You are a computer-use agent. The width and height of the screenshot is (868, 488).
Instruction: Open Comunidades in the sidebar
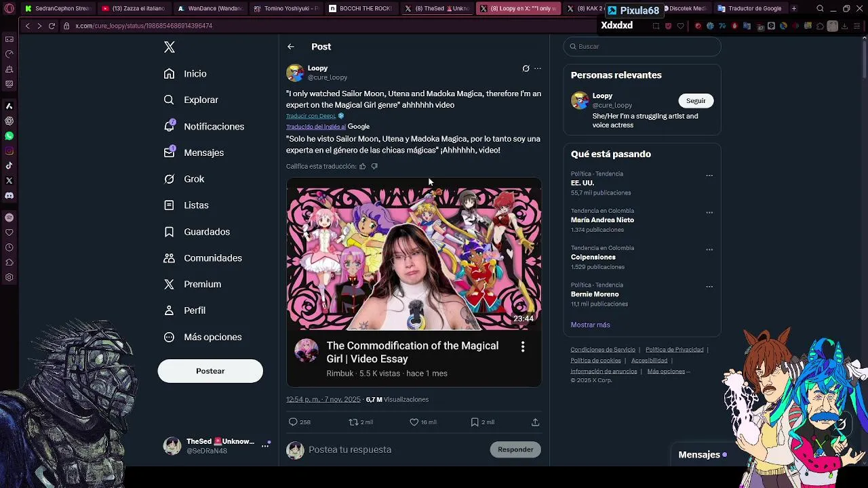pyautogui.click(x=203, y=258)
